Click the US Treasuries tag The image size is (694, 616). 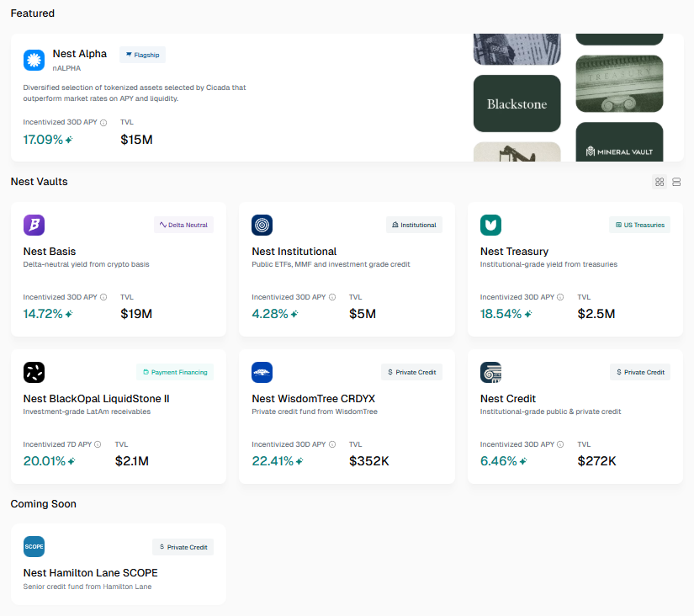[640, 225]
